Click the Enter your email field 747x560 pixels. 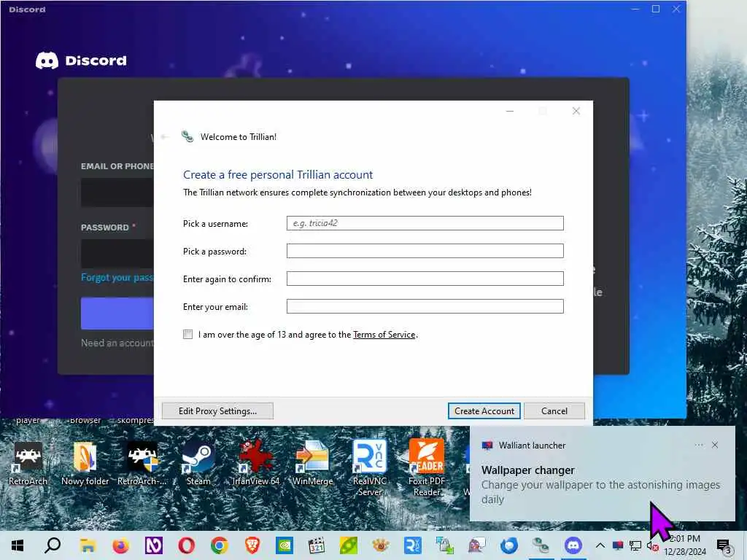425,306
